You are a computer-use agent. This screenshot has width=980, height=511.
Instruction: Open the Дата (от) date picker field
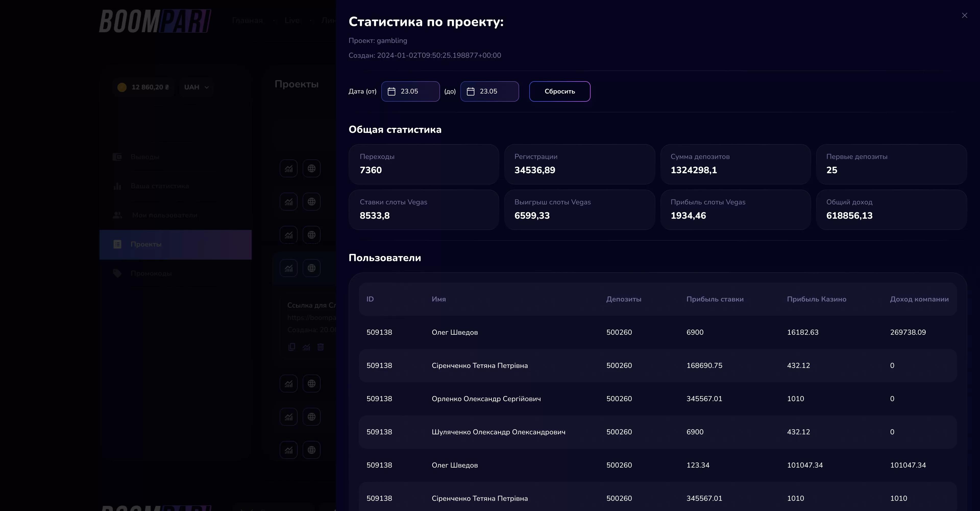pos(410,91)
